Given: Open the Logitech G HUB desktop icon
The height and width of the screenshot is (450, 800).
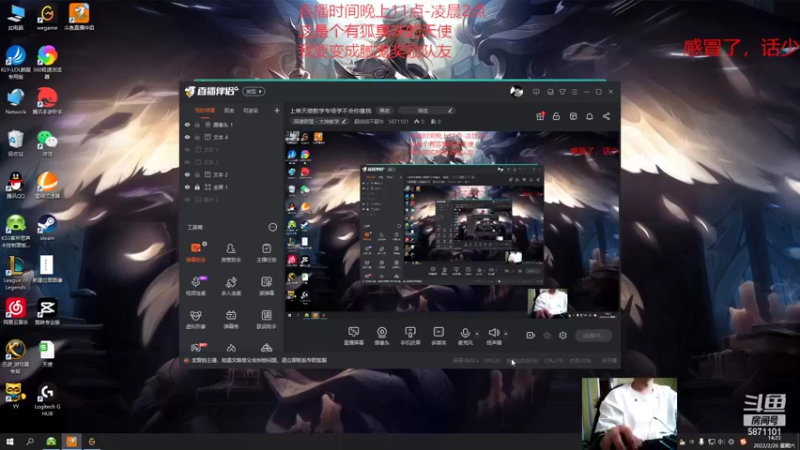Looking at the screenshot, I should pyautogui.click(x=47, y=399).
